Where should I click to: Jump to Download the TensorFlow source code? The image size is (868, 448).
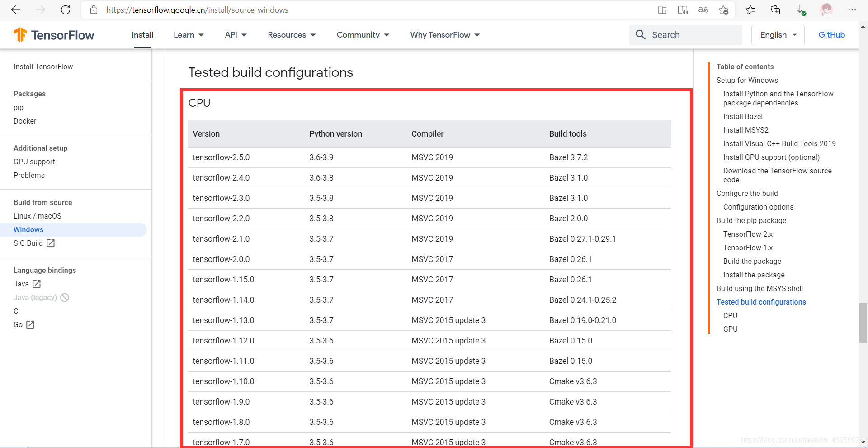point(778,176)
